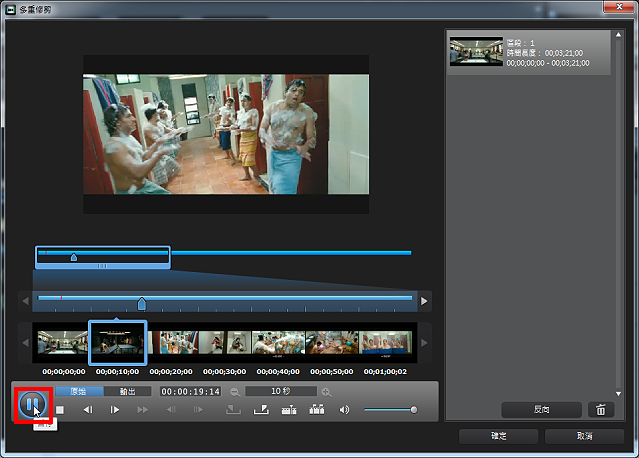This screenshot has width=639, height=458.
Task: Zoom in timeline magnifier icon
Action: 326,392
